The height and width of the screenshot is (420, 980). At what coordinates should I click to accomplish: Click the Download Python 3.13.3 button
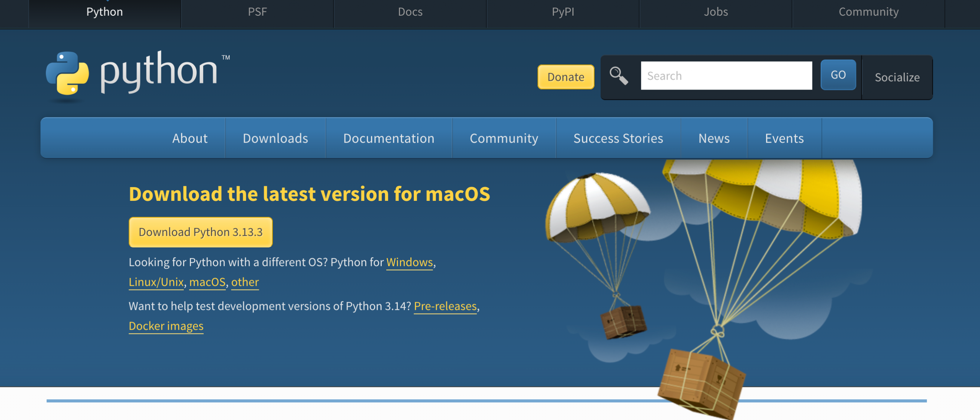click(x=200, y=232)
